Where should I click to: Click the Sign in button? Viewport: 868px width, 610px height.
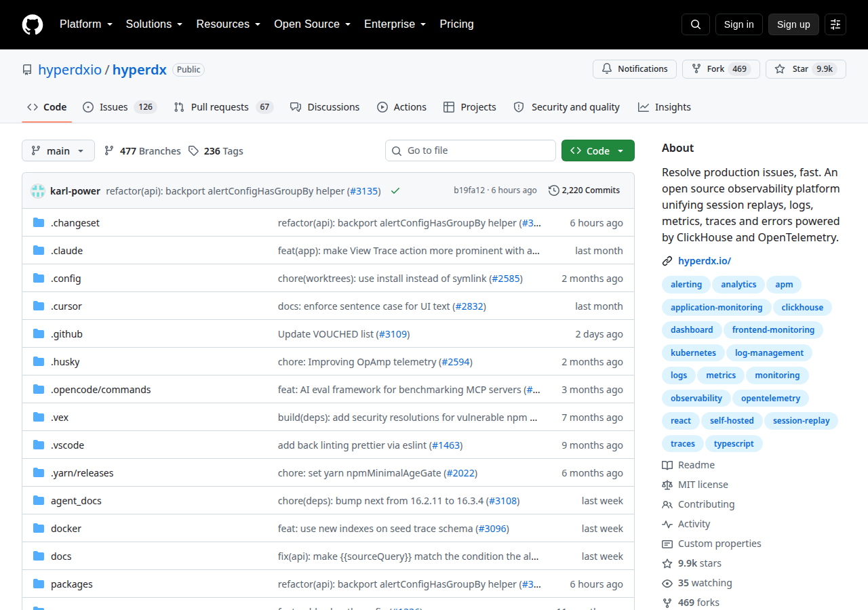(738, 24)
